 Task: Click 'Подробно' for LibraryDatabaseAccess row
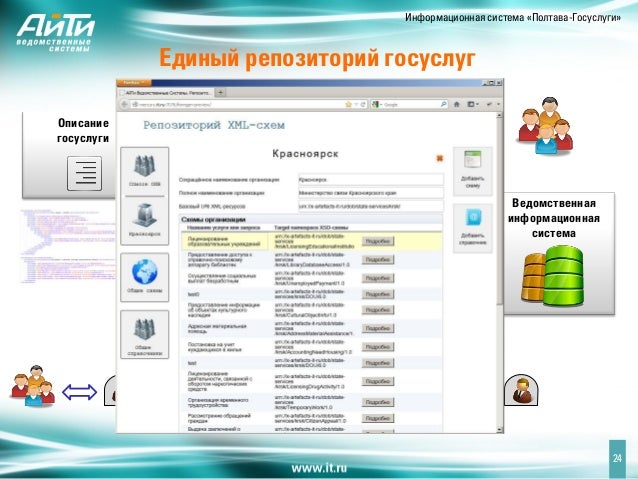378,260
